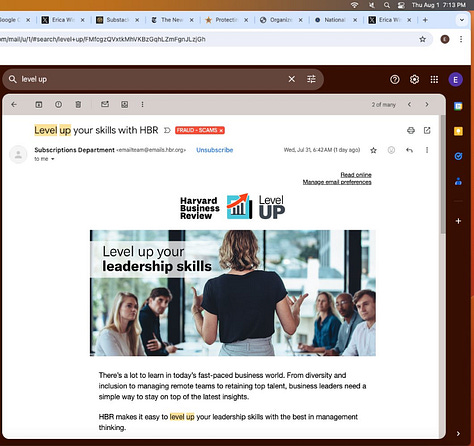The width and height of the screenshot is (474, 446).
Task: Click the search magnifier icon in Gmail
Action: click(13, 79)
